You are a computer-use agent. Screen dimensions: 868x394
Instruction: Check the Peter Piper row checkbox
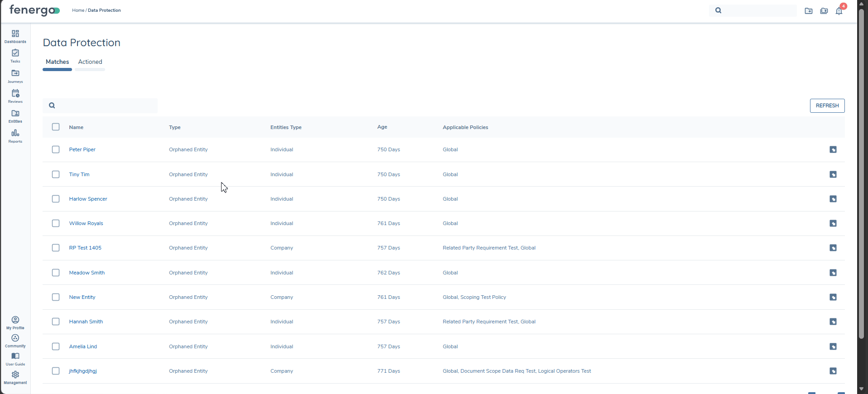pyautogui.click(x=56, y=149)
